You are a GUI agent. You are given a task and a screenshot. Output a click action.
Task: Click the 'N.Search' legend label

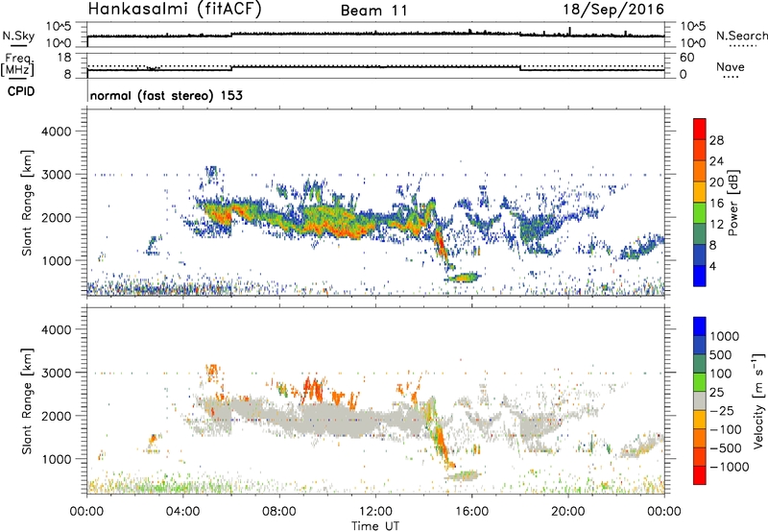tap(741, 36)
